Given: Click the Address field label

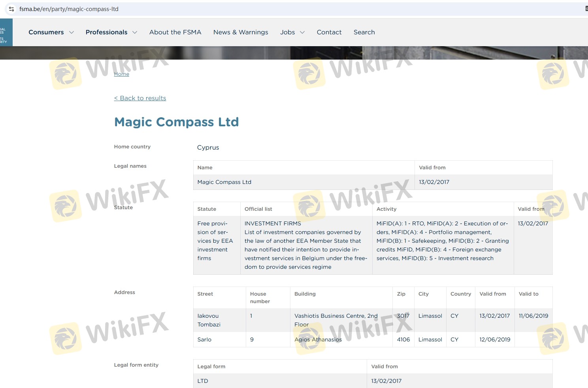Looking at the screenshot, I should (x=124, y=292).
